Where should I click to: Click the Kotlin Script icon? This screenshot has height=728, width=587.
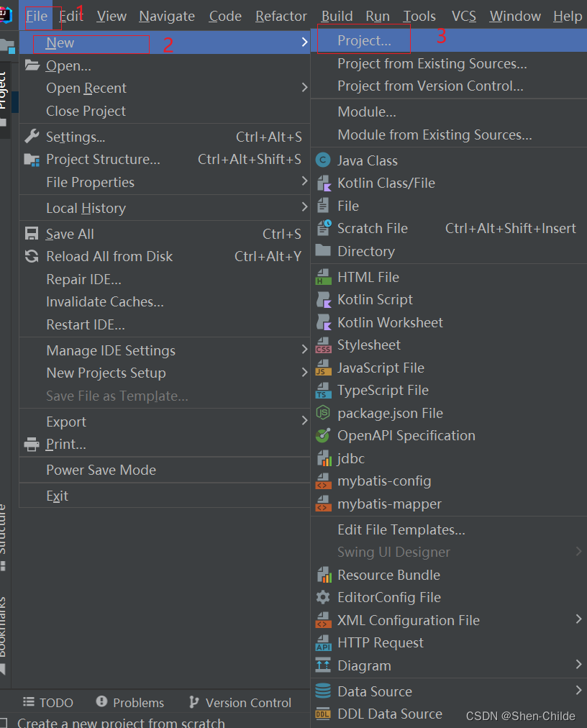tap(324, 300)
